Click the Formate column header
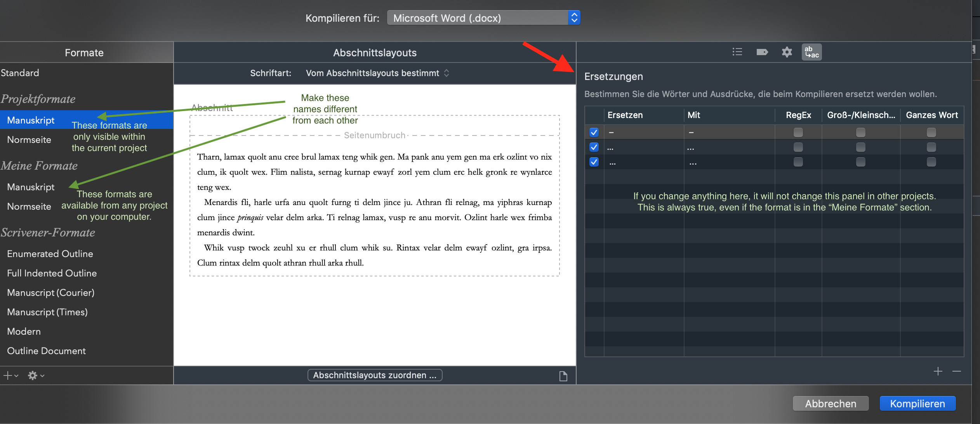This screenshot has height=424, width=980. (86, 52)
